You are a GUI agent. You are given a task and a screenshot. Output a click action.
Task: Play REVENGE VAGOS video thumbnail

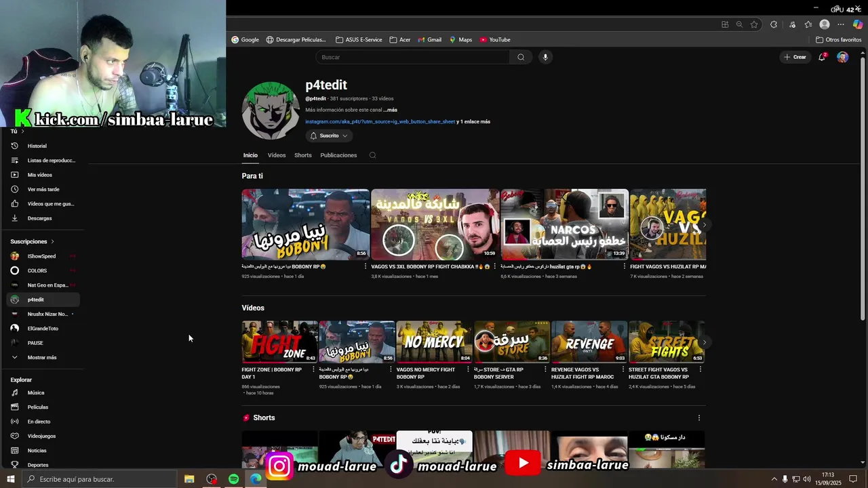tap(589, 342)
